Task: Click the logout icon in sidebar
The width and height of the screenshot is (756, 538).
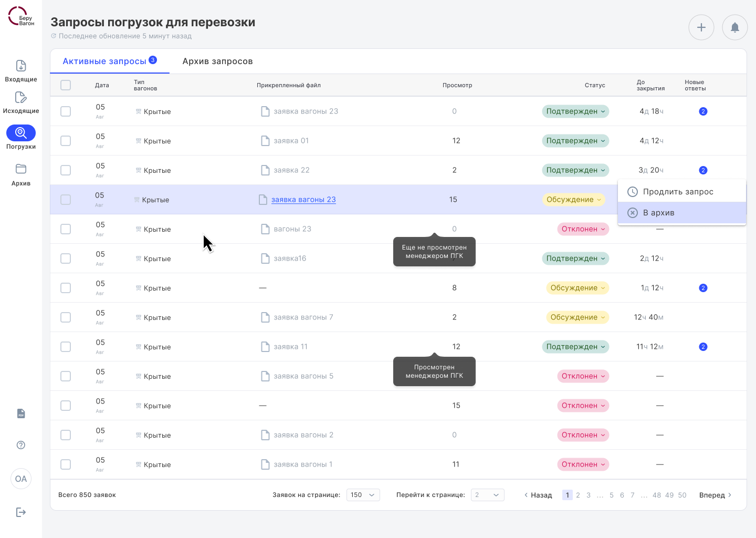Action: [x=21, y=512]
